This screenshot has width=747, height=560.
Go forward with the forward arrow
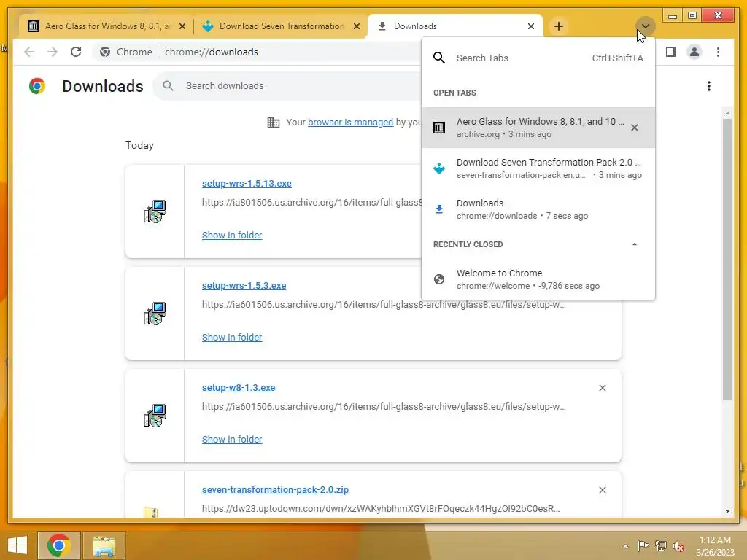click(53, 52)
